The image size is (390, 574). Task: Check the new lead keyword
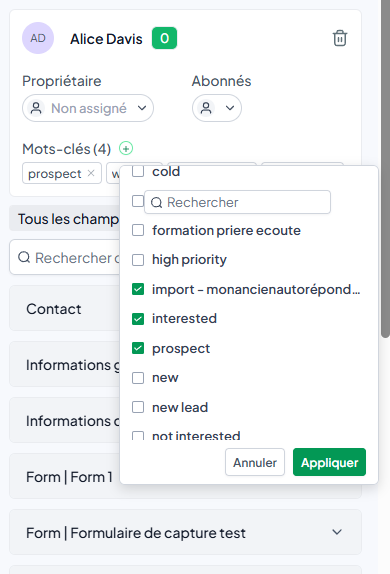pos(138,407)
